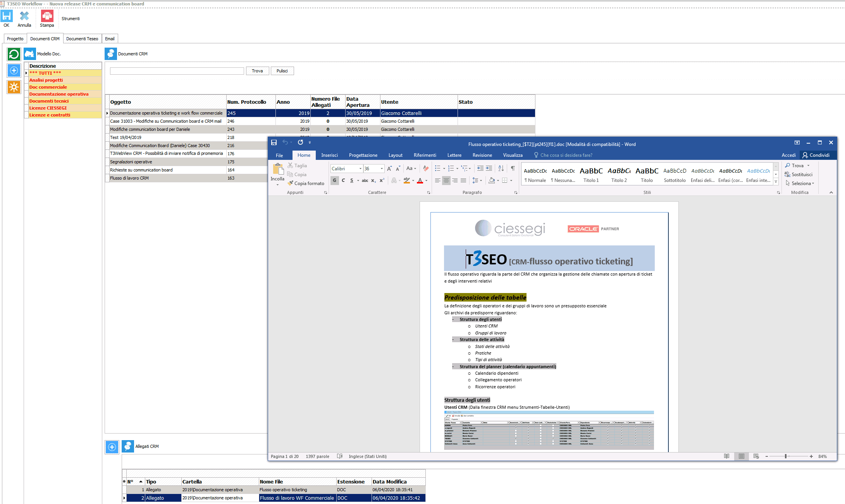Click the text highlight color swatch
The image size is (845, 504).
(406, 180)
